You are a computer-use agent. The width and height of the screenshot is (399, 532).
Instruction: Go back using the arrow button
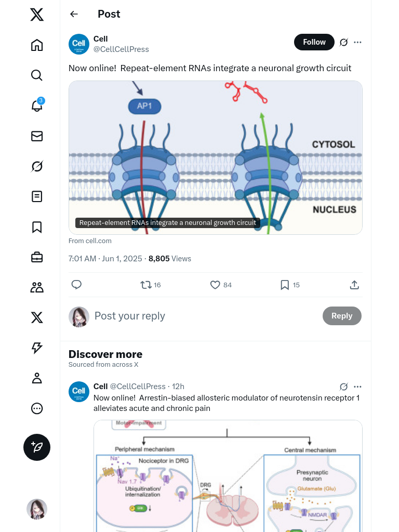click(74, 14)
